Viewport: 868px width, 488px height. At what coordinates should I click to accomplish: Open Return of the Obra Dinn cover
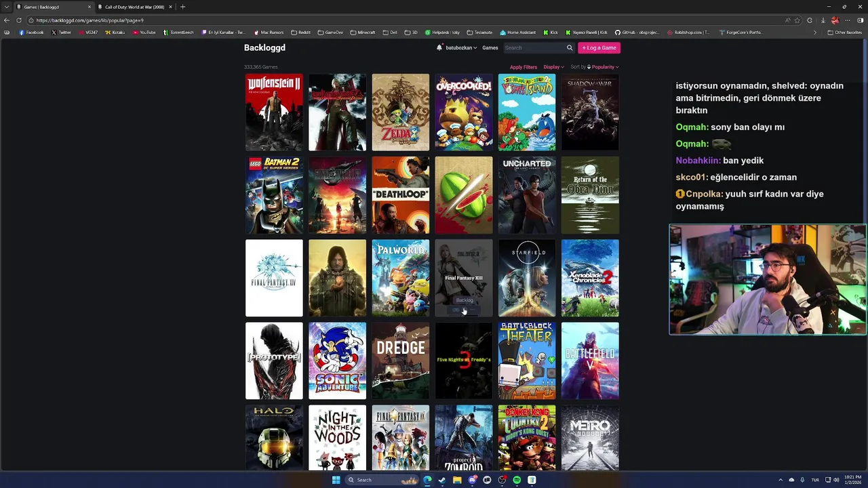(590, 195)
